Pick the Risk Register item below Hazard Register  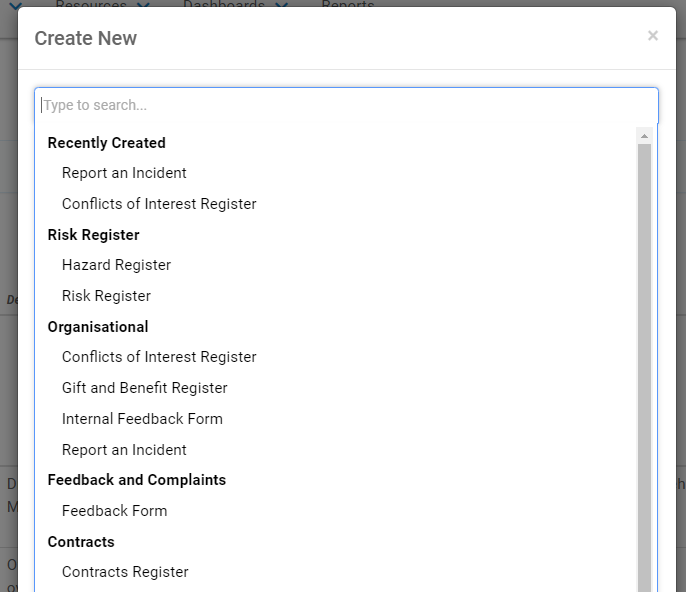click(106, 296)
